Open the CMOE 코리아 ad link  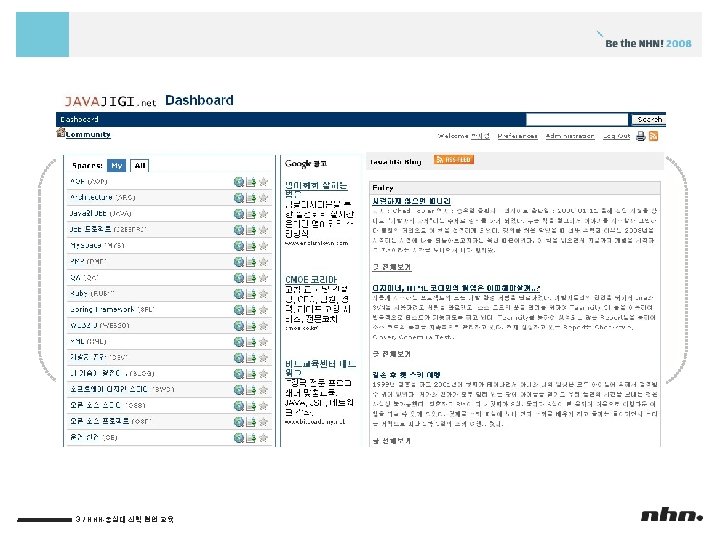tap(311, 280)
